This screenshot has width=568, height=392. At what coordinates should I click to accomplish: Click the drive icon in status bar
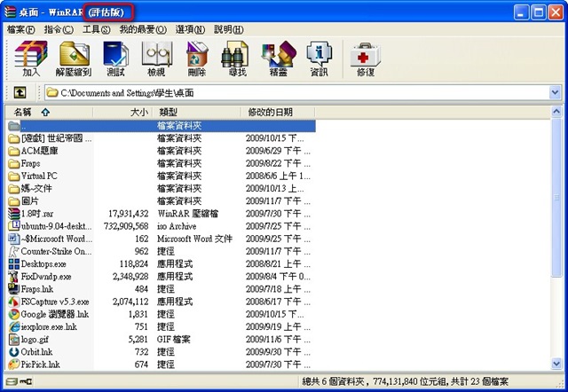pyautogui.click(x=12, y=381)
